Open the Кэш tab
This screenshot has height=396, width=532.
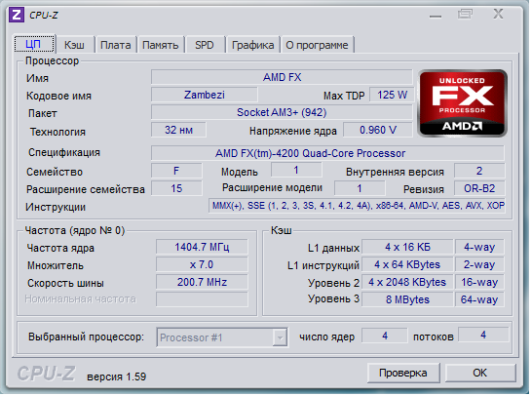(75, 45)
